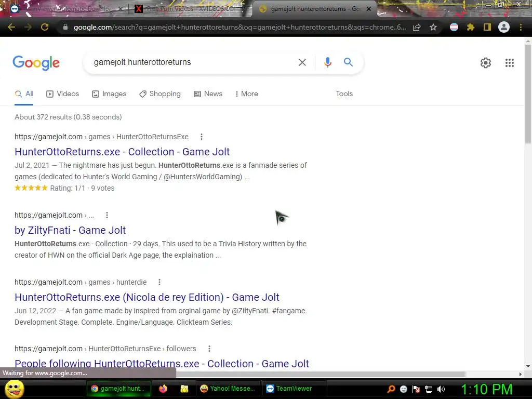Switch to the Shopping tab
532x399 pixels.
click(160, 94)
